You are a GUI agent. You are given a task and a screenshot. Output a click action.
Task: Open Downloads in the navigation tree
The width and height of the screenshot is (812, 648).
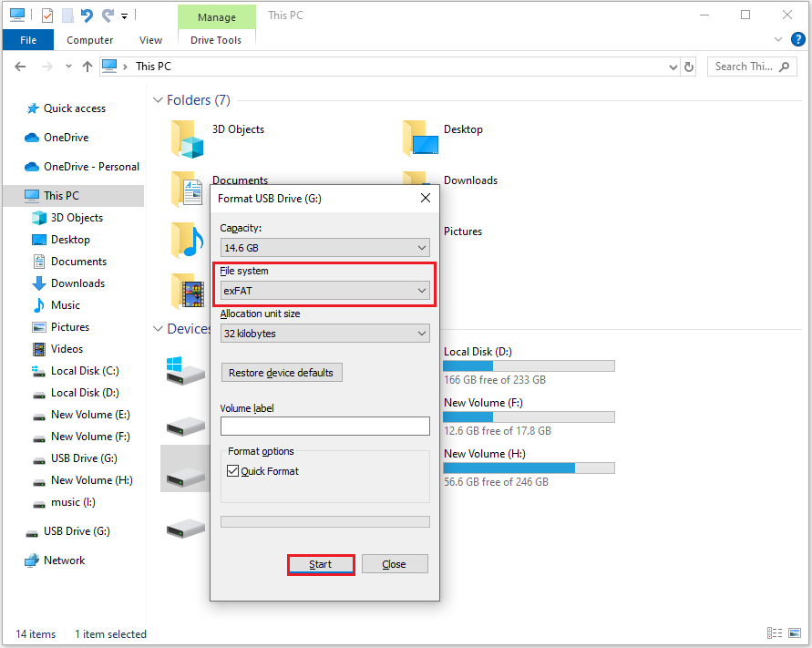[77, 283]
